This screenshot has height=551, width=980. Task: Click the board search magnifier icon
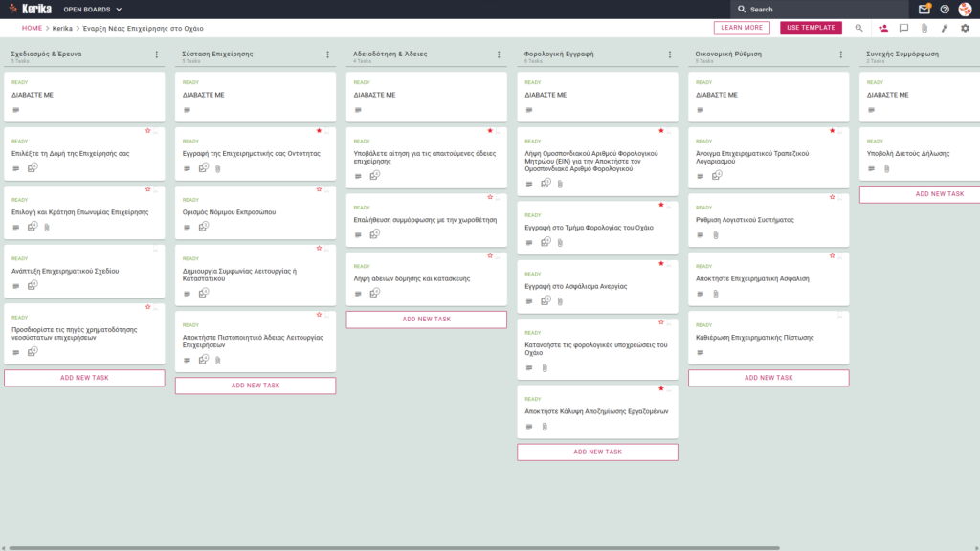pos(858,28)
